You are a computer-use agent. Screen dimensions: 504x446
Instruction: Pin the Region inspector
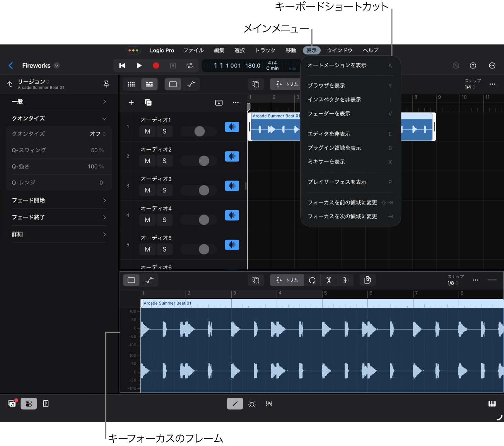[106, 84]
